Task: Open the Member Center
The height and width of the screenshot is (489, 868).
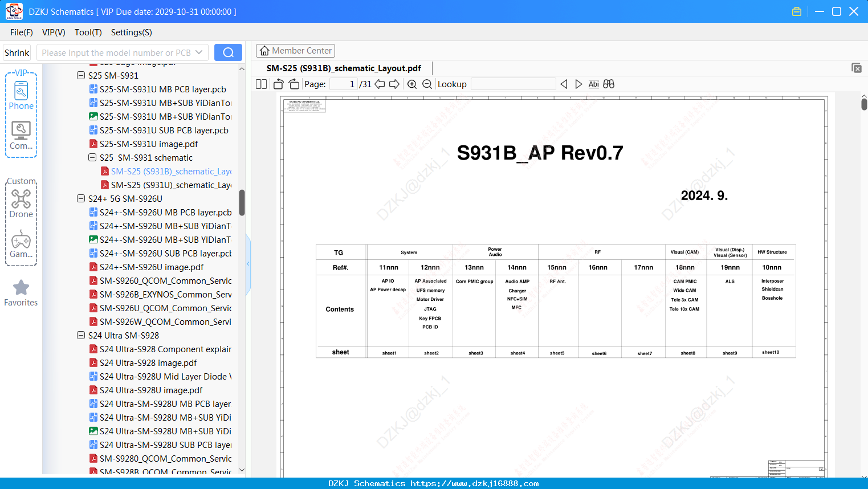Action: 295,51
